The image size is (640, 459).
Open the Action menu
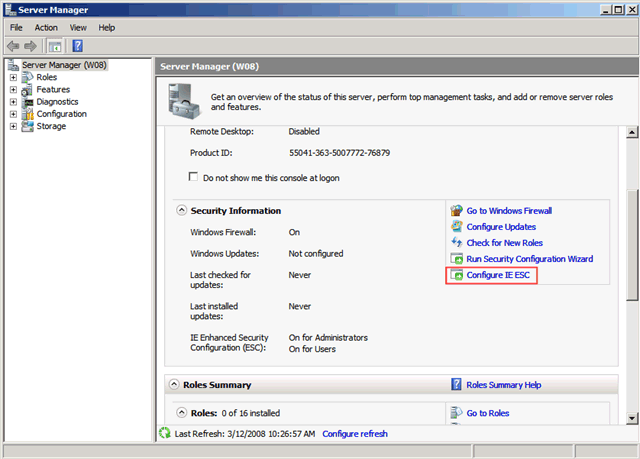click(x=46, y=27)
